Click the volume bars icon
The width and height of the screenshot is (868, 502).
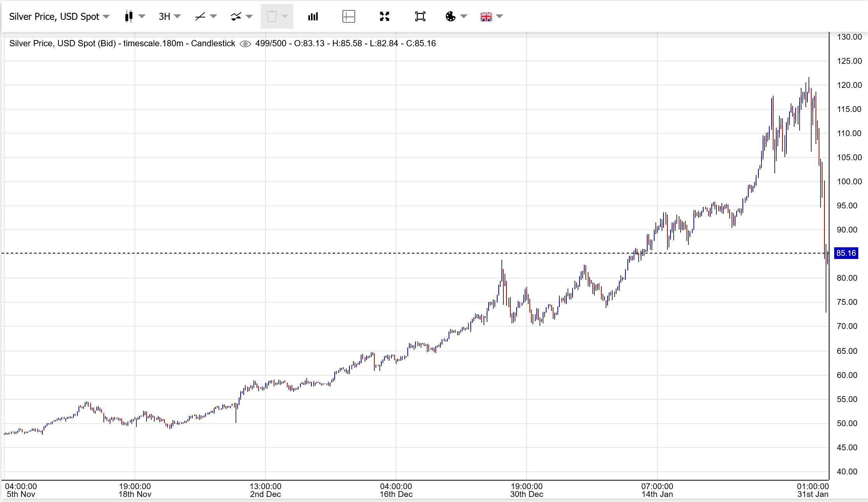click(313, 17)
